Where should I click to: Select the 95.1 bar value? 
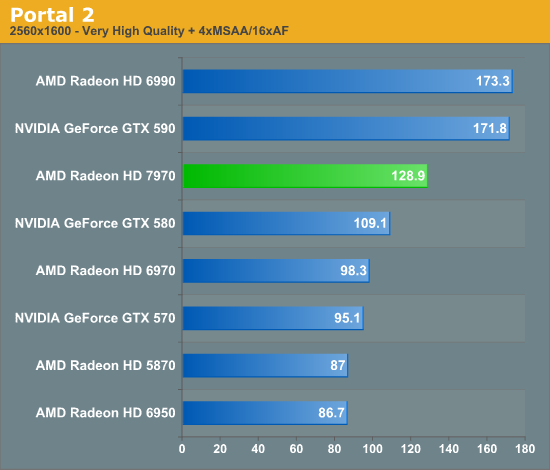pos(347,318)
